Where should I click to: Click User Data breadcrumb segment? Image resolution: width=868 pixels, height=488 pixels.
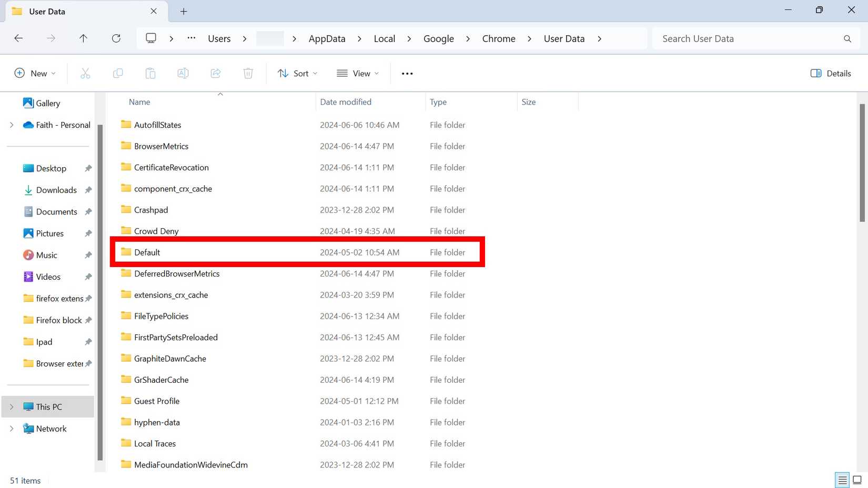564,39
